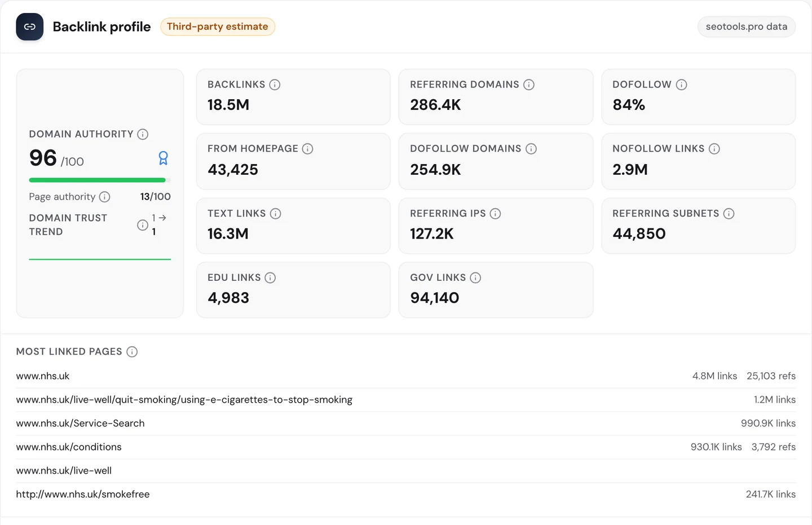The width and height of the screenshot is (812, 525).
Task: Open Most Linked Pages info icon
Action: coord(132,352)
